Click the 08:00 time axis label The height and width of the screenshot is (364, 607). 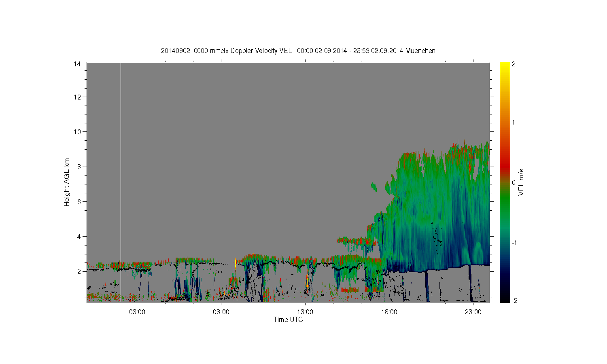pos(221,312)
